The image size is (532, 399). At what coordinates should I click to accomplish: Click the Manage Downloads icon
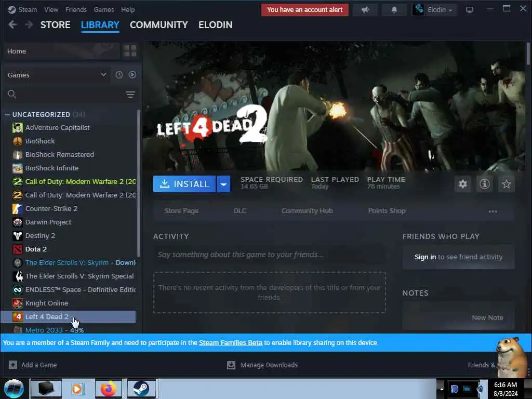231,365
